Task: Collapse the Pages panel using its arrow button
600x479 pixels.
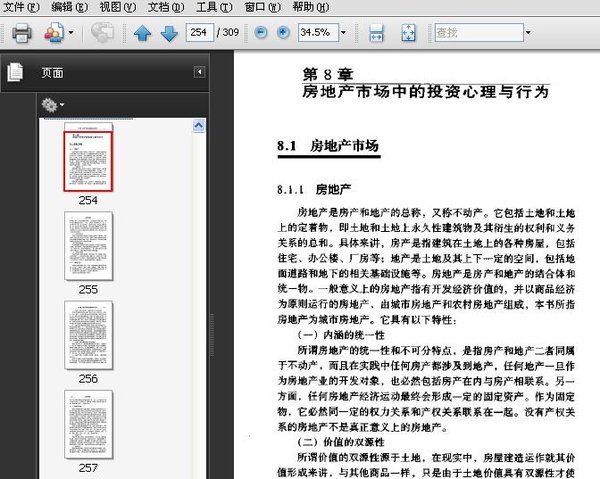Action: [199, 72]
